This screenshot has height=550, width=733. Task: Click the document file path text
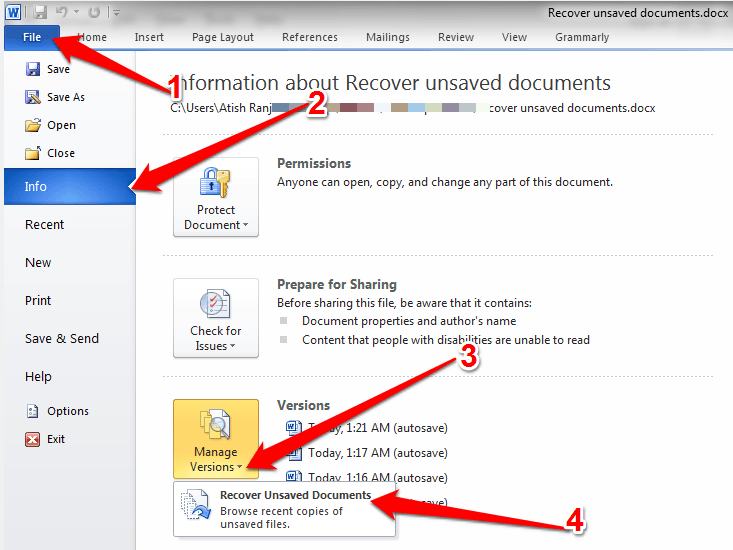(413, 108)
